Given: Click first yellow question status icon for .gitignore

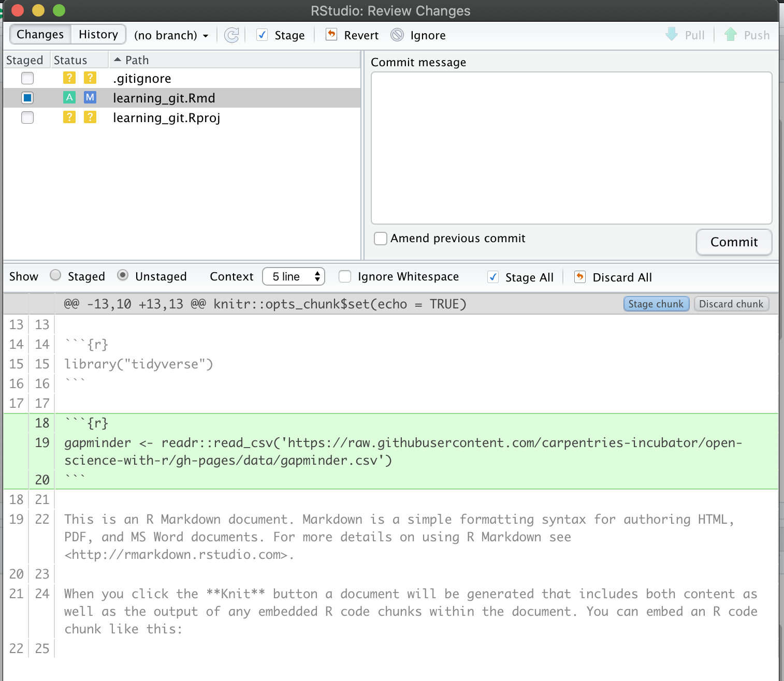Looking at the screenshot, I should click(69, 78).
